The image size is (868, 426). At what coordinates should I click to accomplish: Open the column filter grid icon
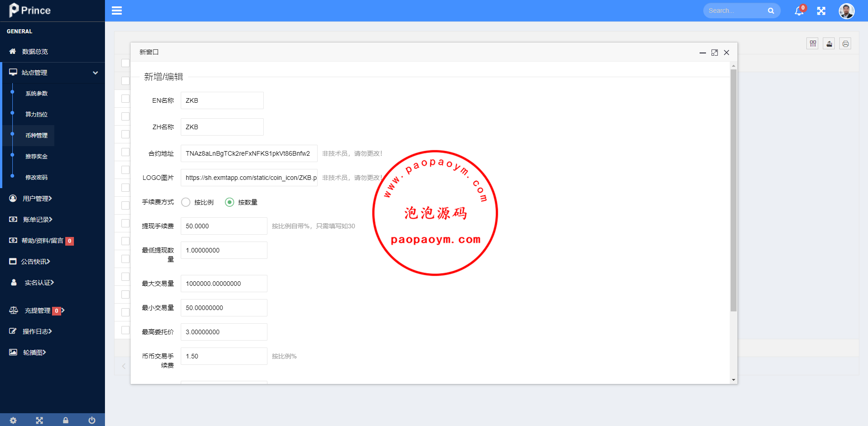coord(812,44)
